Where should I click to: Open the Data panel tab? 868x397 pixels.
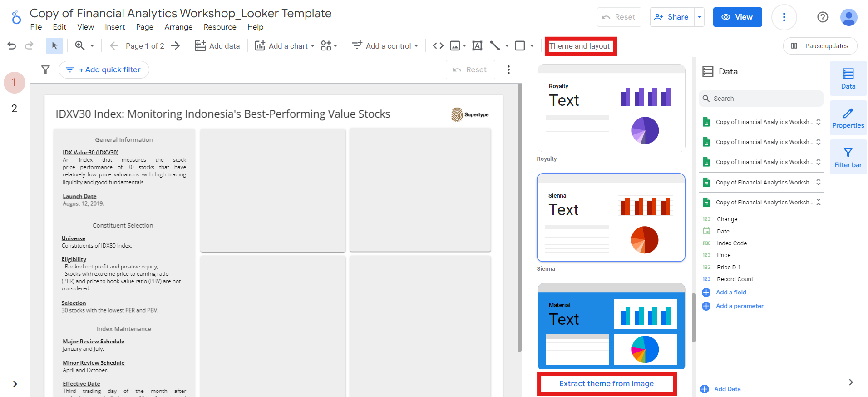coord(848,79)
